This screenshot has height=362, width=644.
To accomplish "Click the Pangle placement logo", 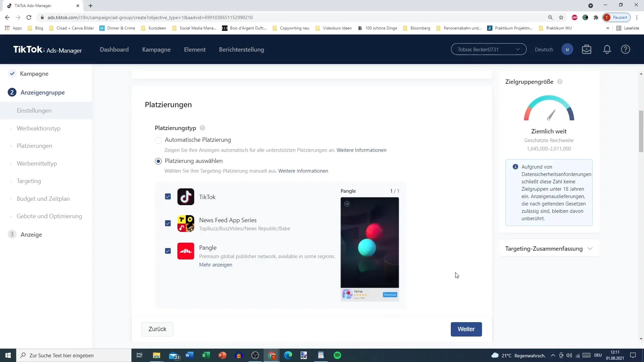I will (186, 251).
